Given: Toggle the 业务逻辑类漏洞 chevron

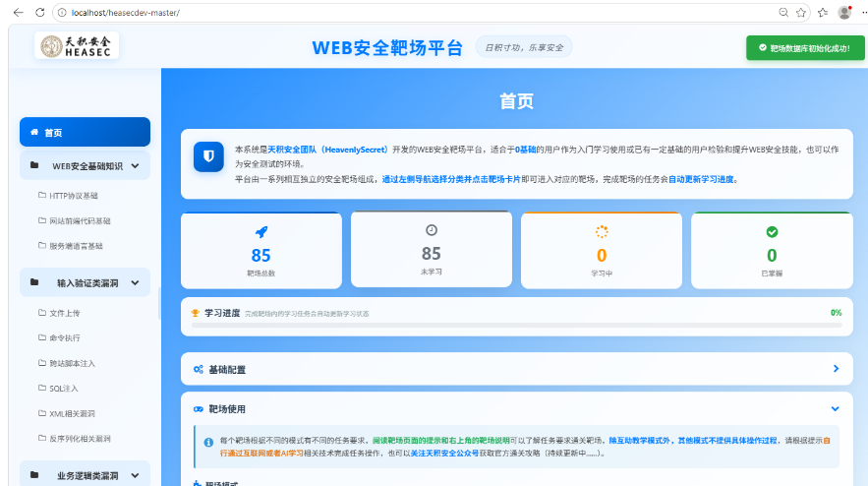Looking at the screenshot, I should click(135, 475).
